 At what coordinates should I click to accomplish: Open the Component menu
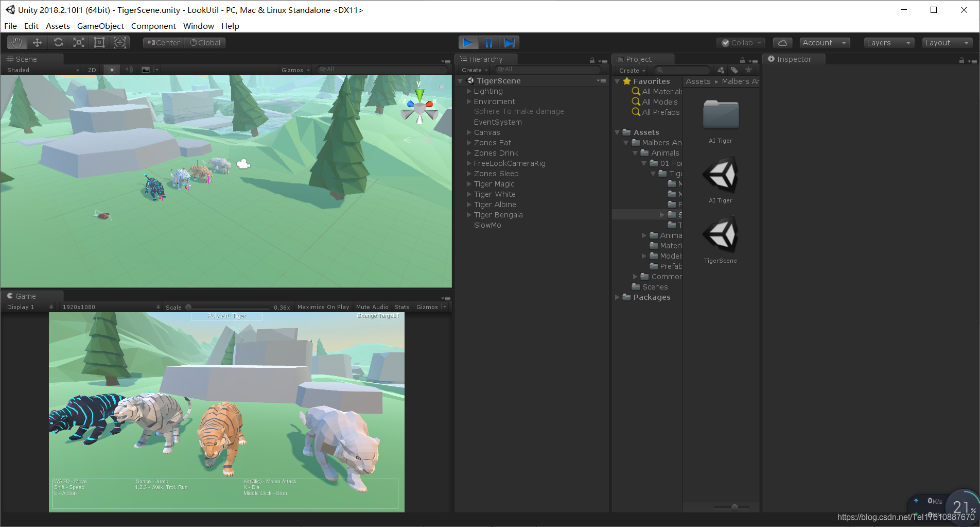click(x=153, y=26)
